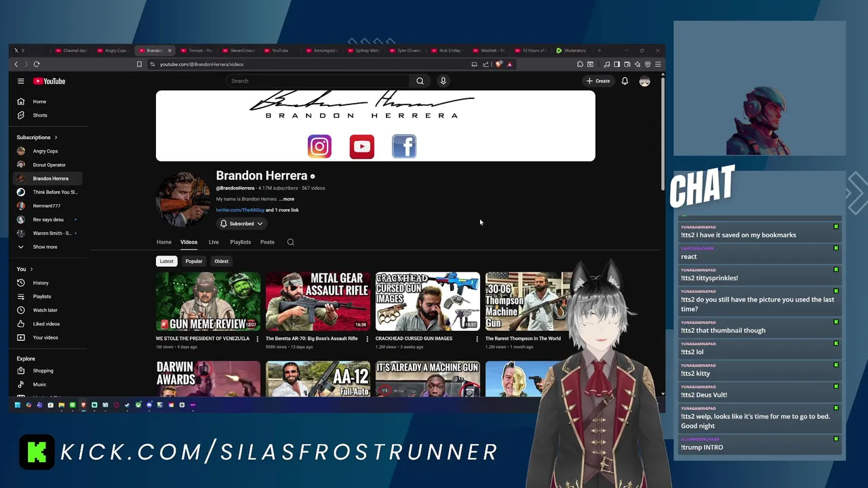Open File Explorer from taskbar

62,405
